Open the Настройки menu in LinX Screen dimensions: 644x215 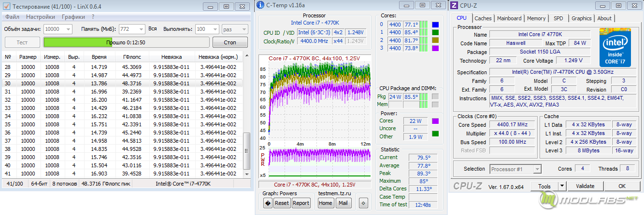pos(41,17)
